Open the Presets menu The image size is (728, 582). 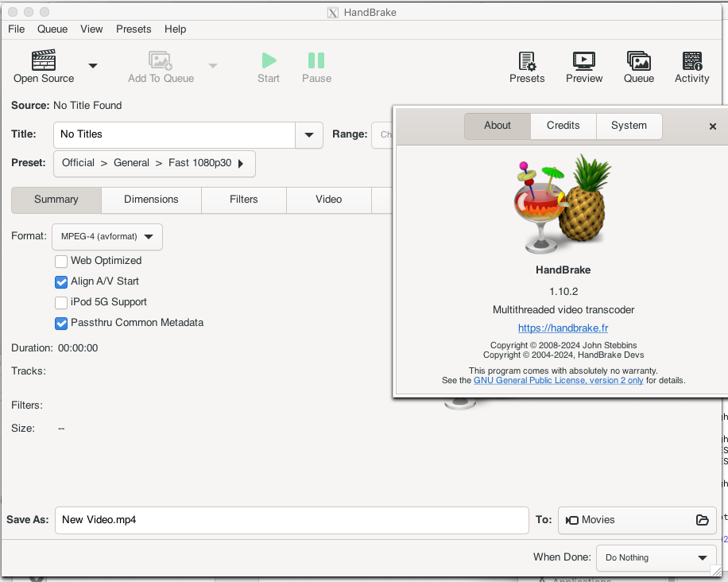134,29
